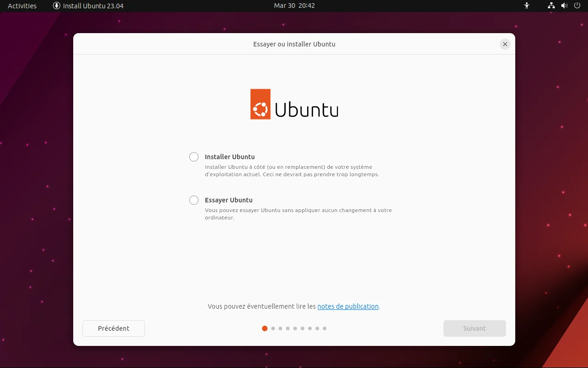
Task: Click the volume speaker icon
Action: pos(564,6)
